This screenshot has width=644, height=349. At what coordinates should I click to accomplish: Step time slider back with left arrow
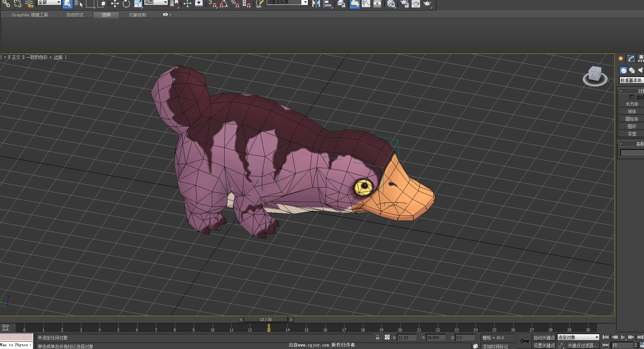tap(241, 320)
